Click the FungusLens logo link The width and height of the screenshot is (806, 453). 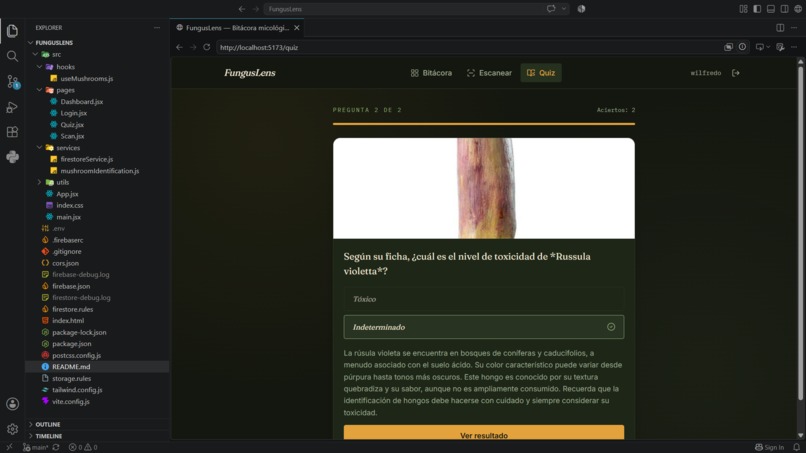click(x=250, y=73)
